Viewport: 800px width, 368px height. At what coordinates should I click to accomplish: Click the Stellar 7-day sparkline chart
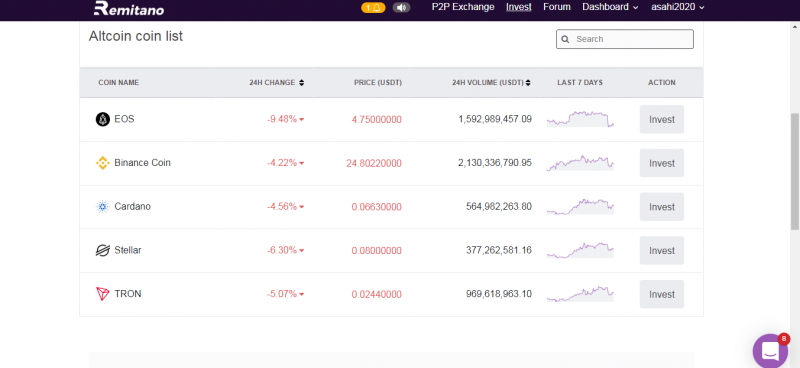click(x=580, y=251)
